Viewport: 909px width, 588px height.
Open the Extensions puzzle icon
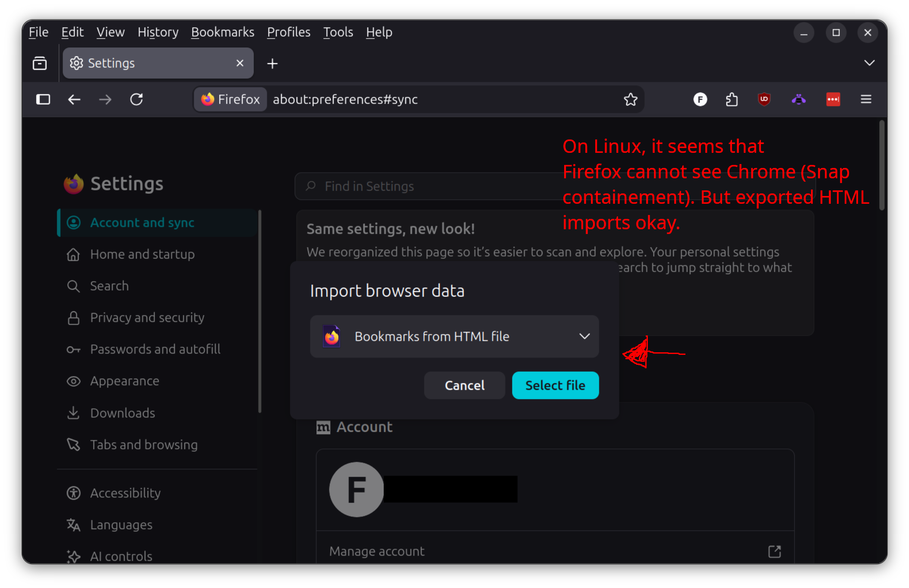click(732, 100)
